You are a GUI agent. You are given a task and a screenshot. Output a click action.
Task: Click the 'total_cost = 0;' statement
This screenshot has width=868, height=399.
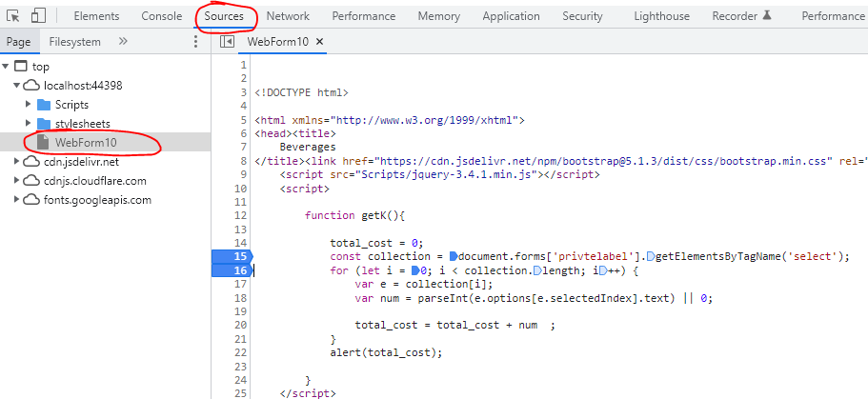pos(376,243)
